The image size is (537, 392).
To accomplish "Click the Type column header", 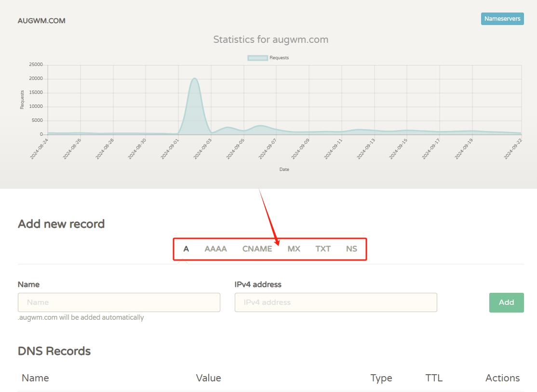I will pyautogui.click(x=381, y=378).
